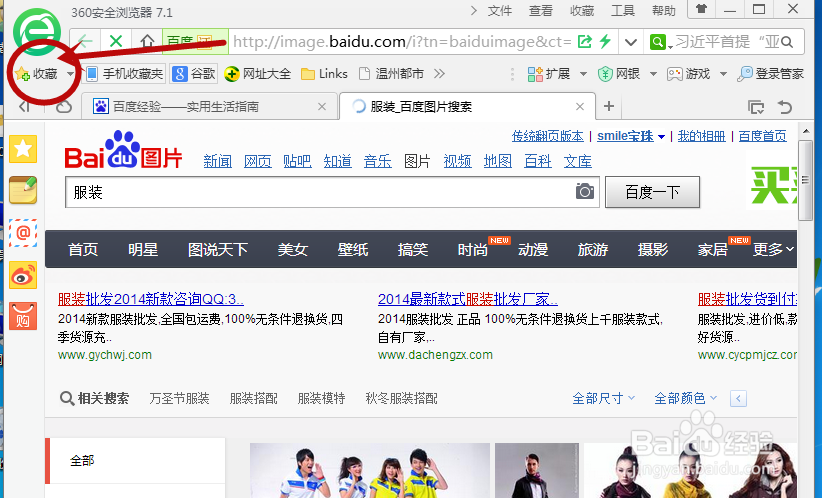Open the 谷歌 bookmark
The image size is (822, 498).
point(194,74)
